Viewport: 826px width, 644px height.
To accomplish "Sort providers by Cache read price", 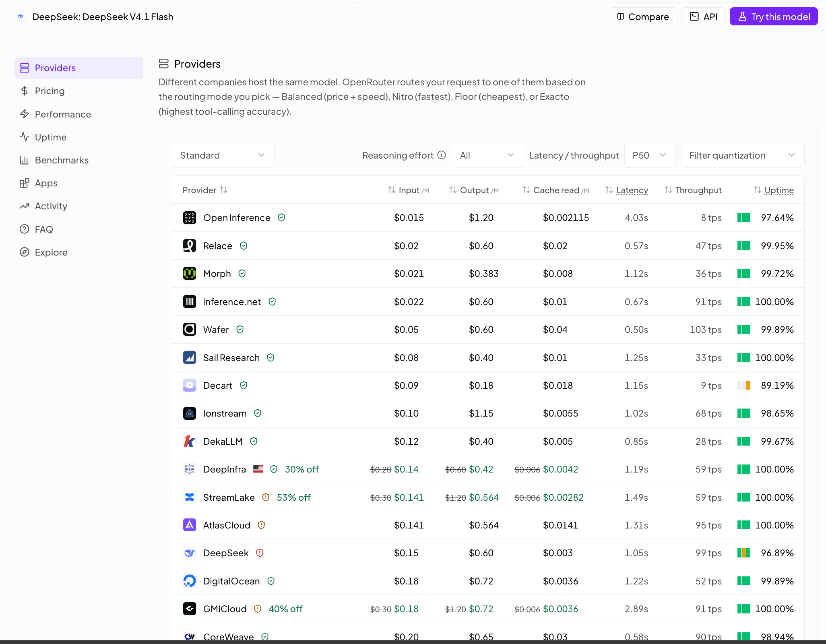I will click(555, 190).
